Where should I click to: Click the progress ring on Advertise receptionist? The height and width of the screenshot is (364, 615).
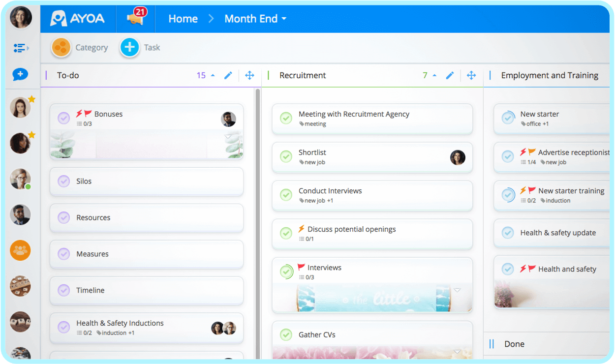point(508,156)
